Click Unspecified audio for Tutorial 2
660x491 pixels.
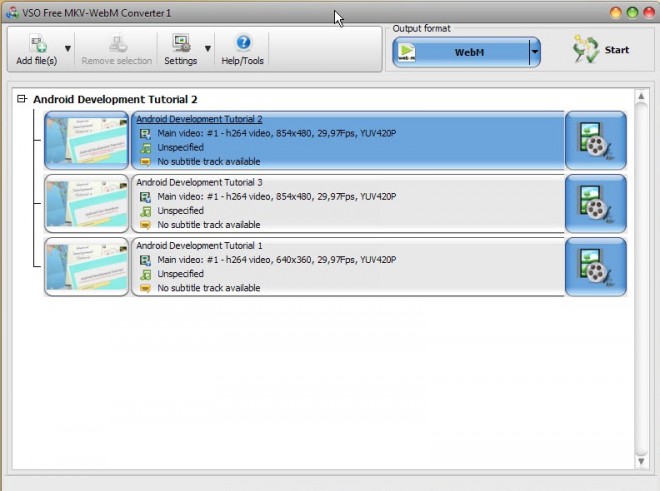click(181, 147)
